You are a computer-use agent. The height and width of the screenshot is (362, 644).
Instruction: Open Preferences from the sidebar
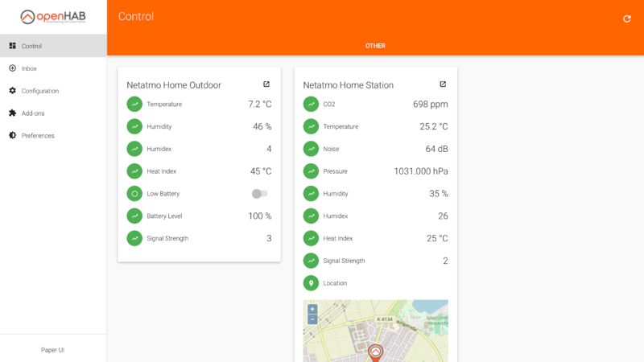click(38, 136)
